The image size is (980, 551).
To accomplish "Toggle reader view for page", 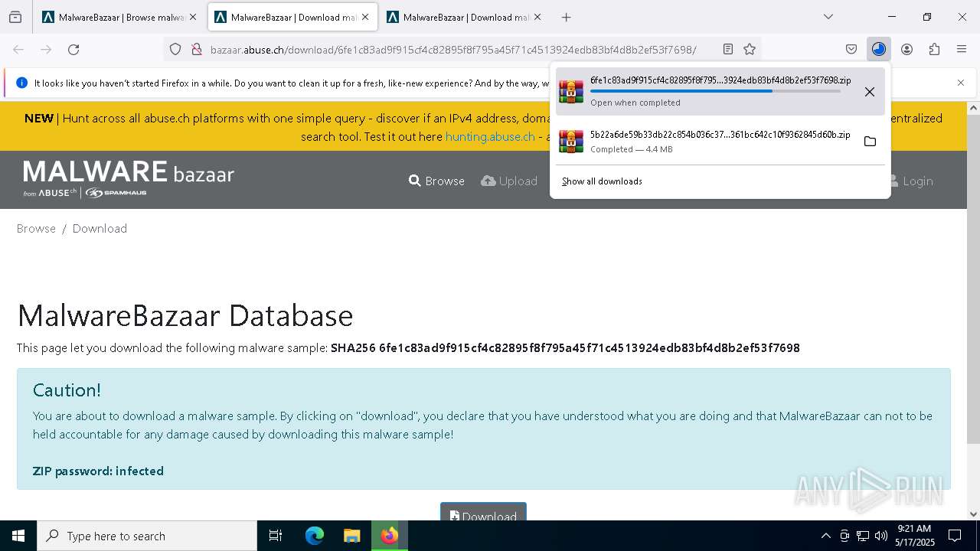I will [728, 49].
